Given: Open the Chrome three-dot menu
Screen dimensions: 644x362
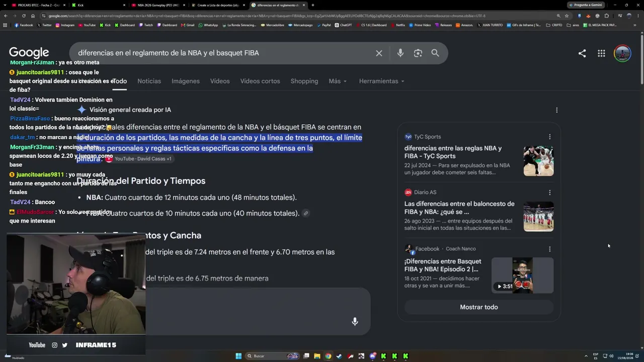Looking at the screenshot, I should 638,16.
